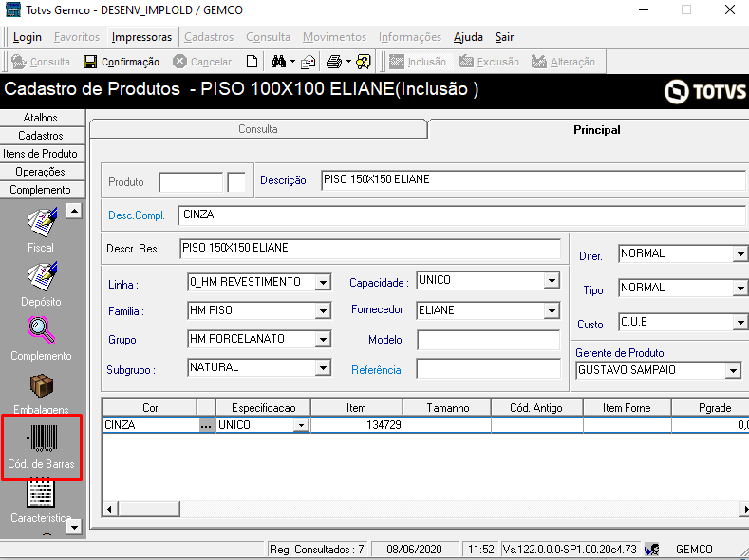Expand the Capacidade dropdown

[x=552, y=281]
